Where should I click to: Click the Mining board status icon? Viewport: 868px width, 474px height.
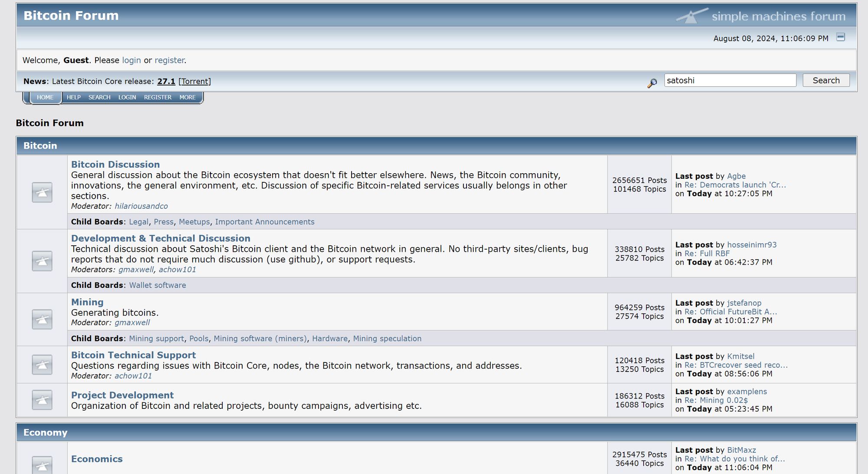click(42, 319)
